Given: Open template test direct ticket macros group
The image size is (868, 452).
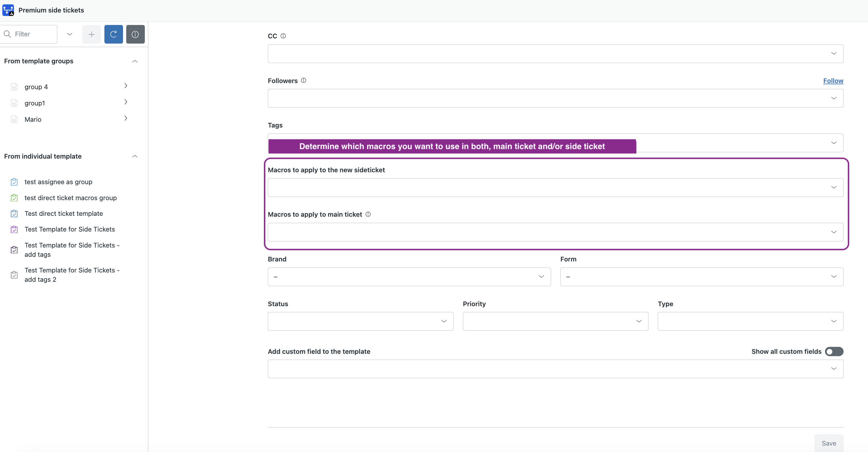Looking at the screenshot, I should coord(70,198).
